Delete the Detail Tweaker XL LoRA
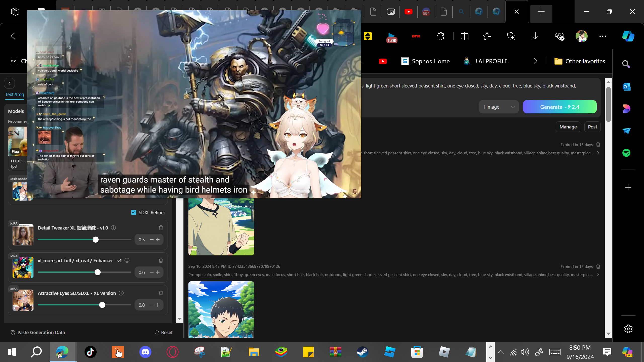Viewport: 644px width, 362px height. [x=161, y=228]
